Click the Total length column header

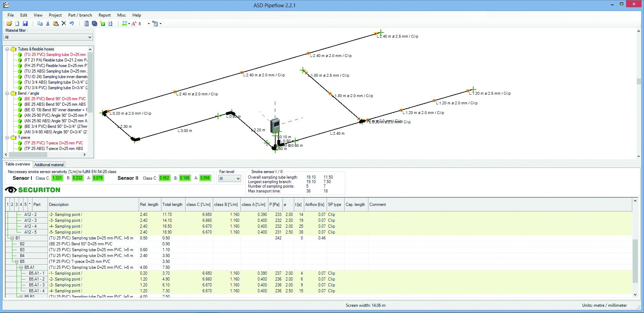tap(173, 205)
